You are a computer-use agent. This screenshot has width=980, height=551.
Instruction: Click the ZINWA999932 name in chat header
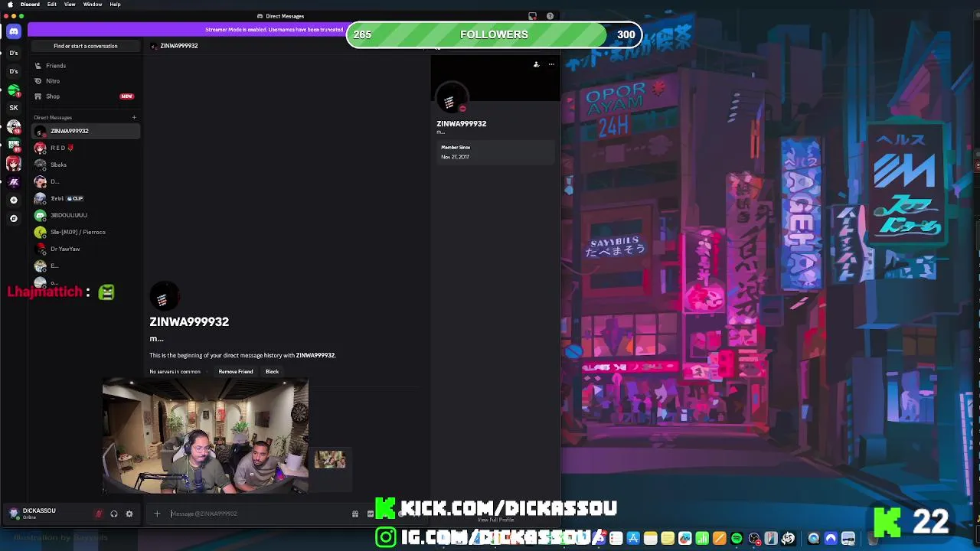[x=179, y=46]
